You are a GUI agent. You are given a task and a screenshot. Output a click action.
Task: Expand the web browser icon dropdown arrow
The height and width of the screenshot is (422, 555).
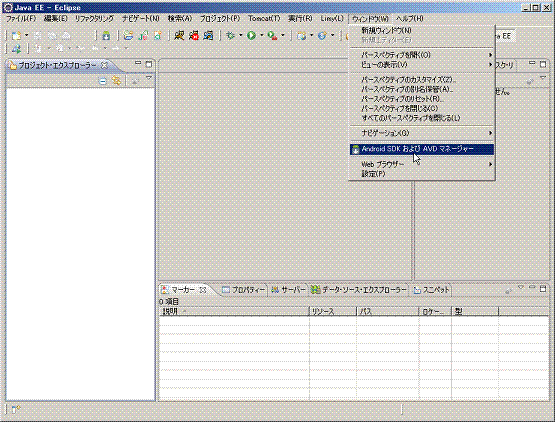332,35
